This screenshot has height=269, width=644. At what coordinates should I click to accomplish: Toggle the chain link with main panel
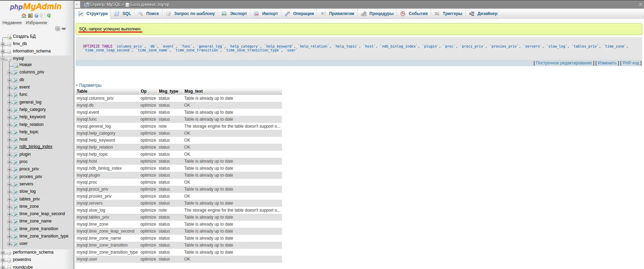pos(64,29)
